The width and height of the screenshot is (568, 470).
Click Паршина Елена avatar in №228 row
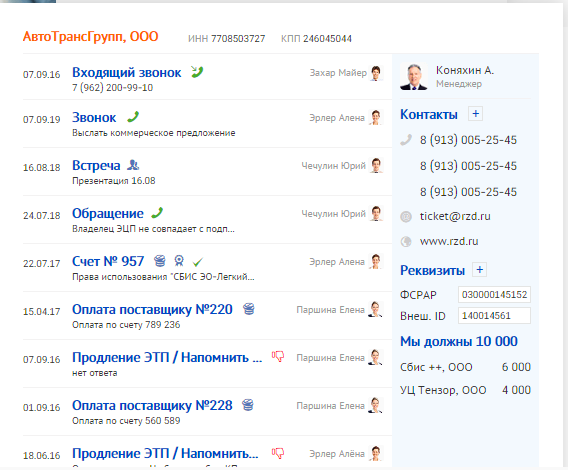pos(375,405)
